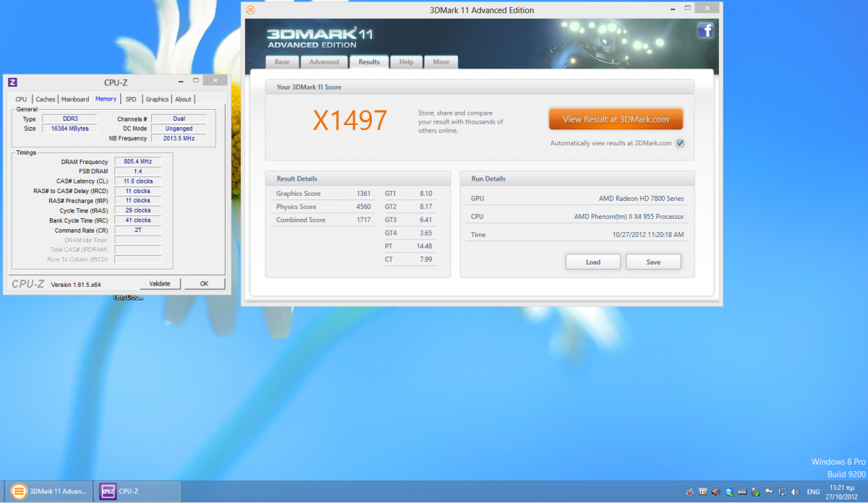Click the purple CPU-Z title bar icon
Image resolution: width=868 pixels, height=503 pixels.
coord(12,82)
